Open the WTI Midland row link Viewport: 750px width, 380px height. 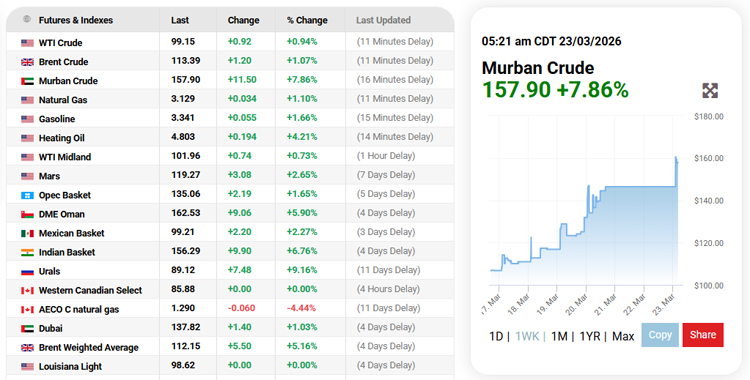click(x=65, y=157)
